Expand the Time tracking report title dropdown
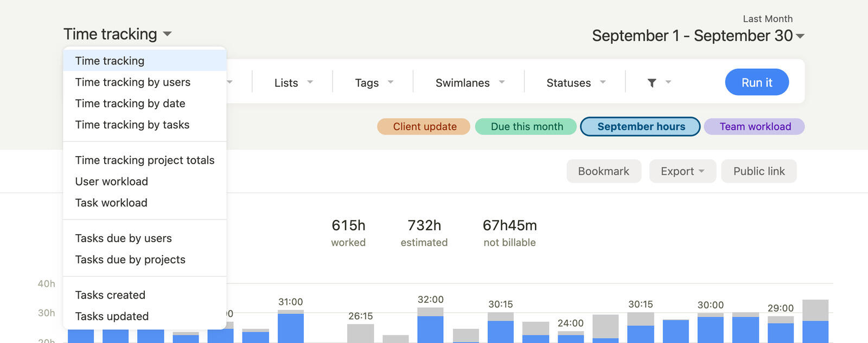Image resolution: width=868 pixels, height=343 pixels. [x=118, y=34]
